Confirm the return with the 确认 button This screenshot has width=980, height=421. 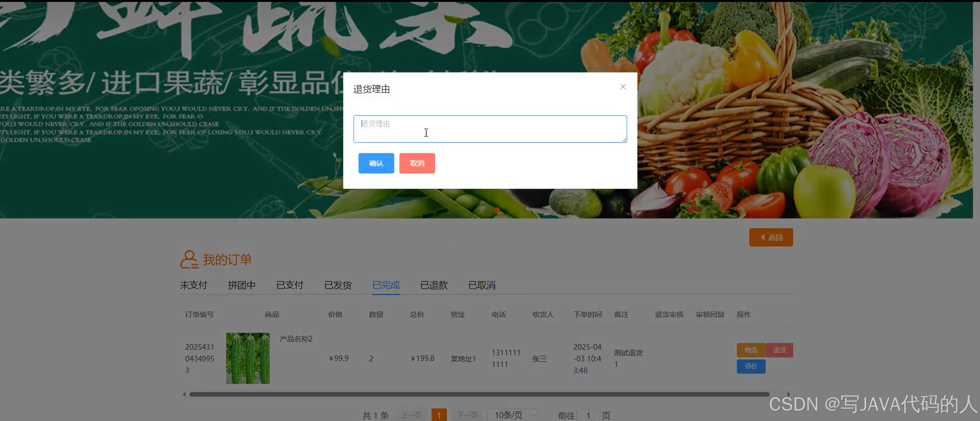[x=376, y=163]
